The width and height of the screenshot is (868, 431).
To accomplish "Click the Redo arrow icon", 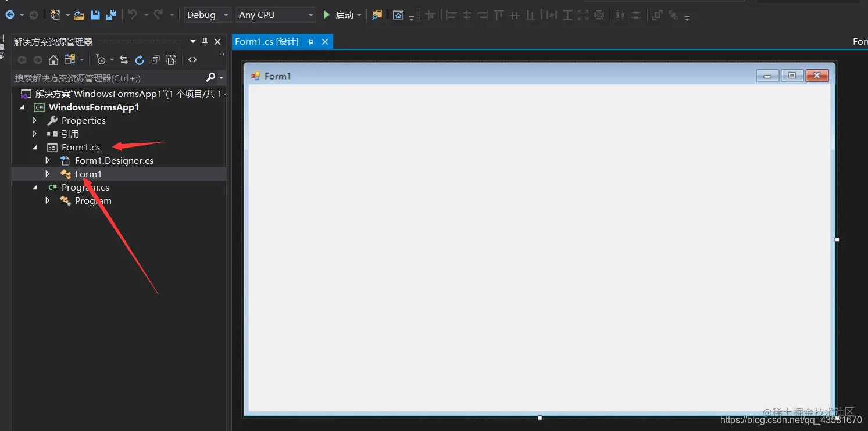I will pos(158,15).
